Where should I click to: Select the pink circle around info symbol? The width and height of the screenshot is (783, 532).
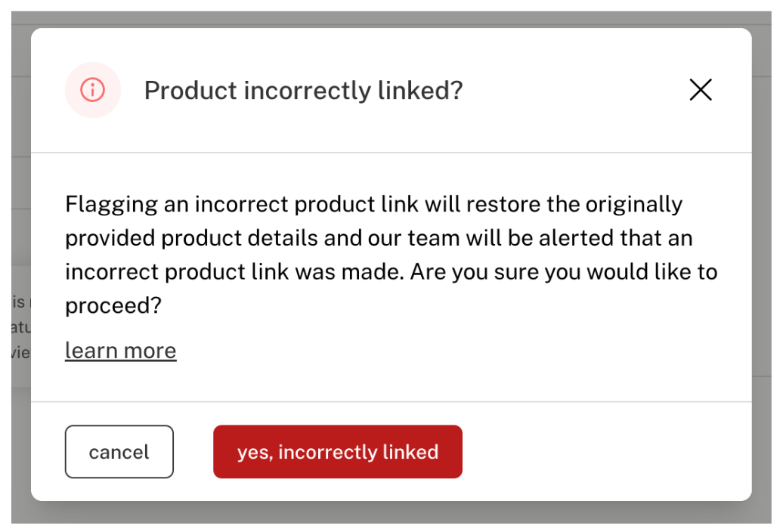[x=92, y=91]
